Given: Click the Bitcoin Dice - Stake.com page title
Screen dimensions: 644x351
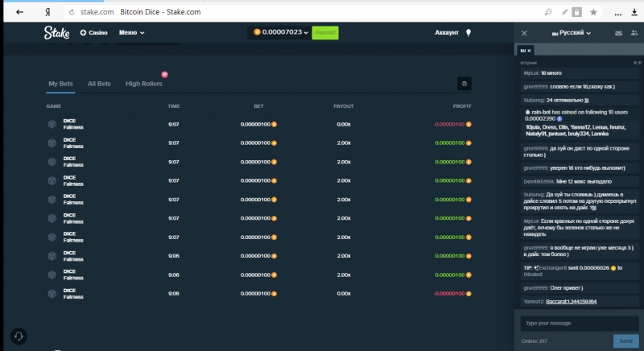Looking at the screenshot, I should [160, 12].
